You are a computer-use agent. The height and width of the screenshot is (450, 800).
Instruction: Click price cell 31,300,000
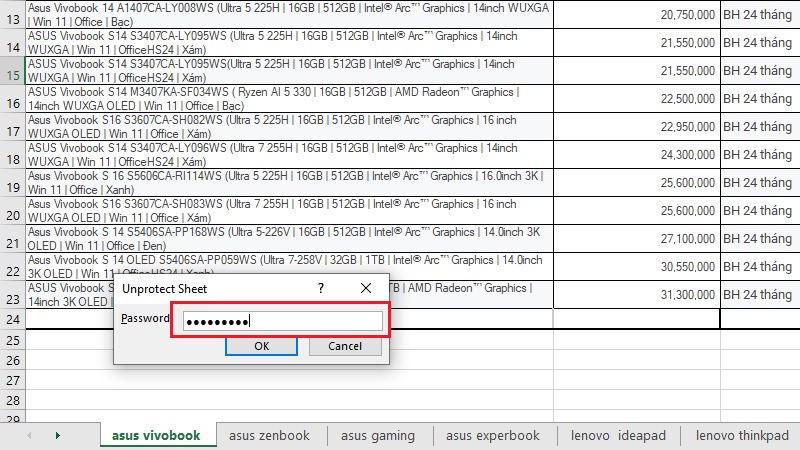point(637,295)
